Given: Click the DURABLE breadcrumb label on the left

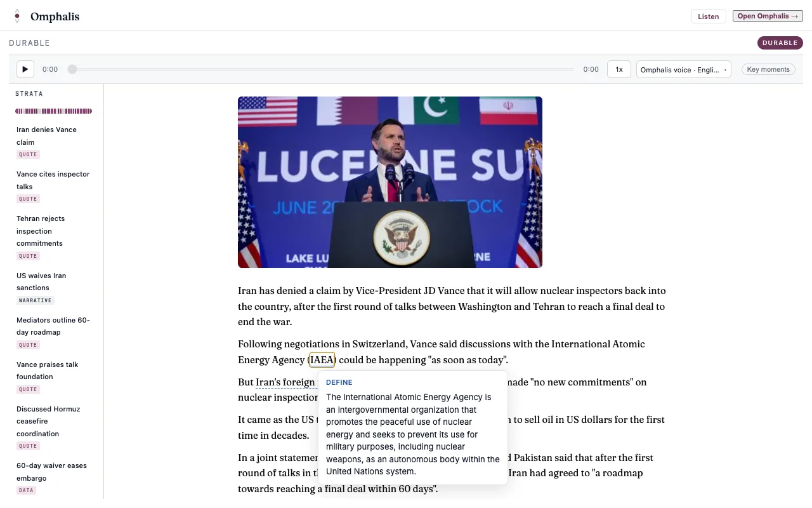Looking at the screenshot, I should pyautogui.click(x=29, y=43).
